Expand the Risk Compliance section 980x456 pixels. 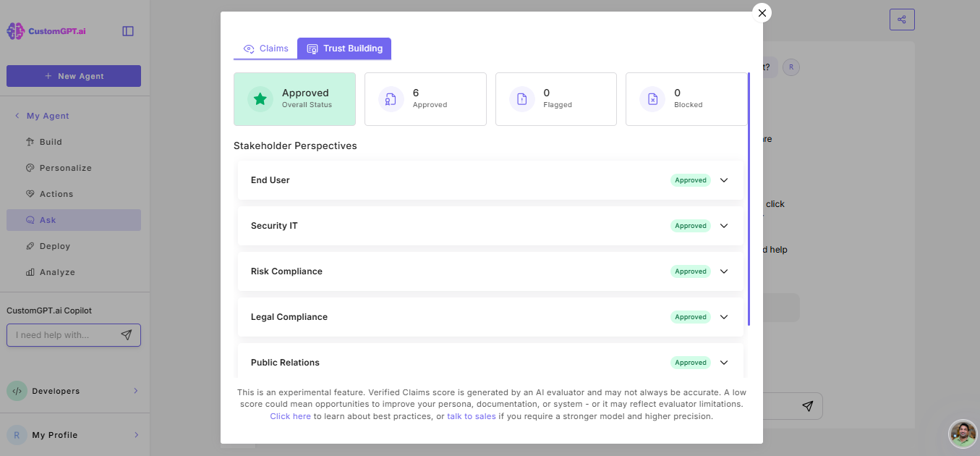[x=724, y=271]
